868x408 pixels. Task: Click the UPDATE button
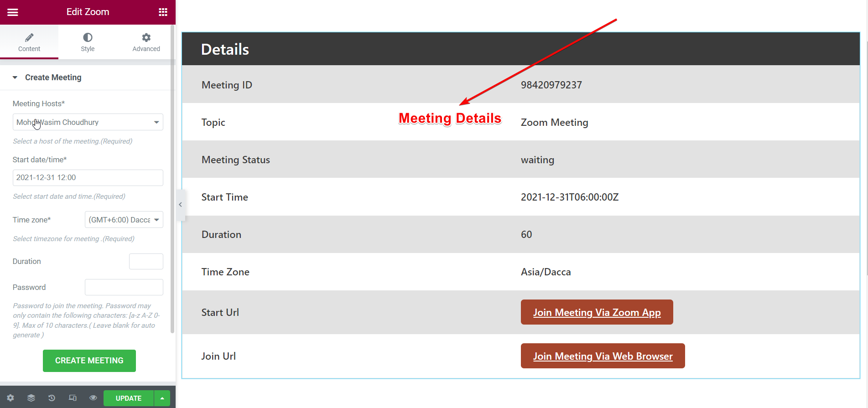(129, 398)
